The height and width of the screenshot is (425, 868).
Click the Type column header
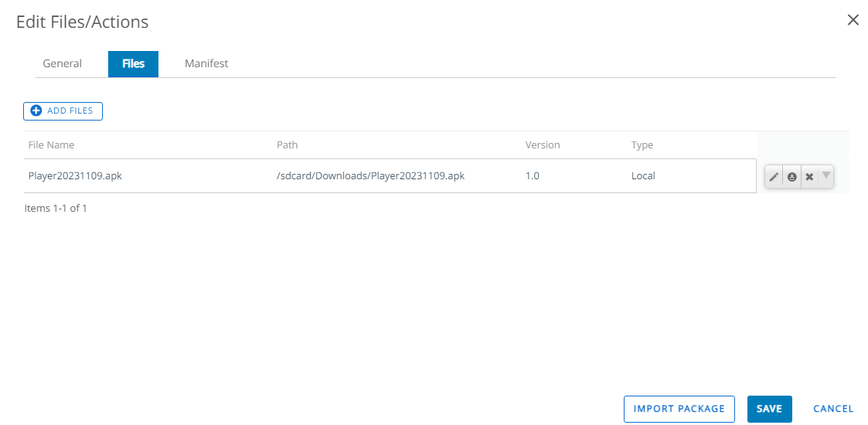[x=642, y=145]
